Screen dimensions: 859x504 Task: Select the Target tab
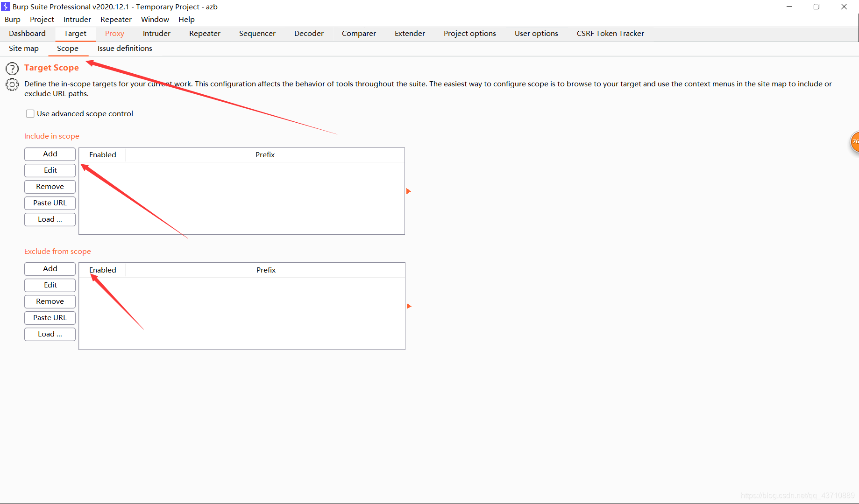tap(75, 34)
